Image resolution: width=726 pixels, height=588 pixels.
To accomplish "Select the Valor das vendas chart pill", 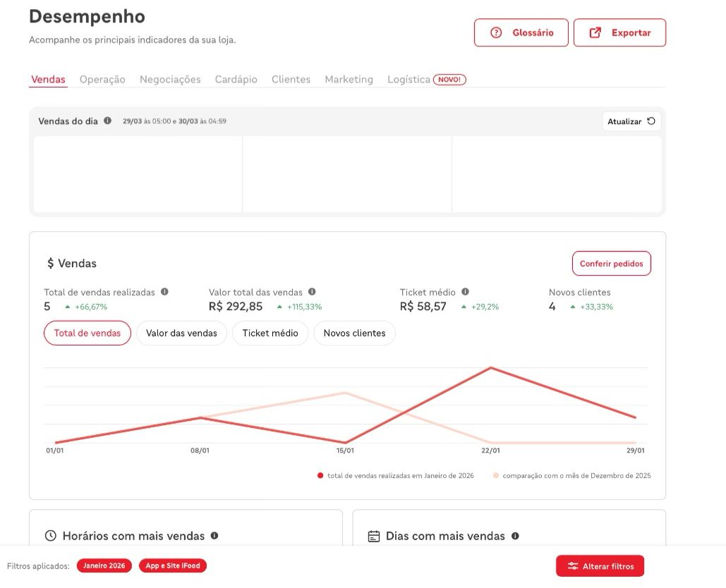I will (x=181, y=333).
